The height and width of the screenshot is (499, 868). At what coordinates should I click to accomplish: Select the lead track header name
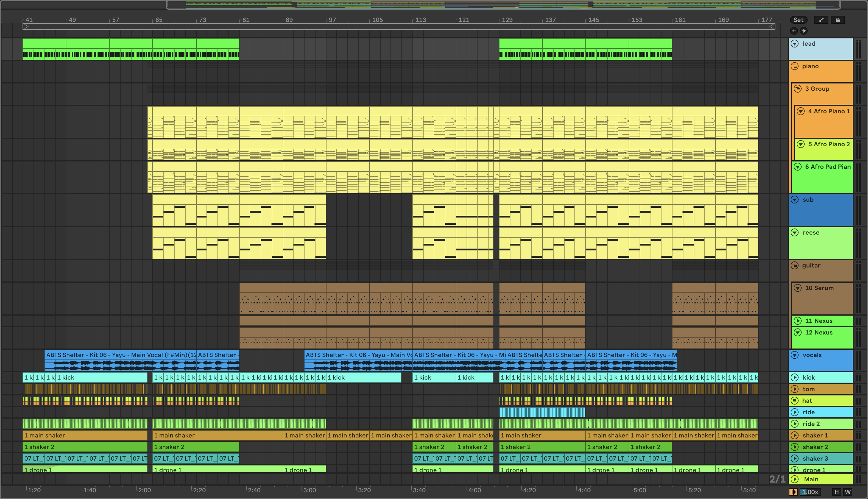pos(809,44)
